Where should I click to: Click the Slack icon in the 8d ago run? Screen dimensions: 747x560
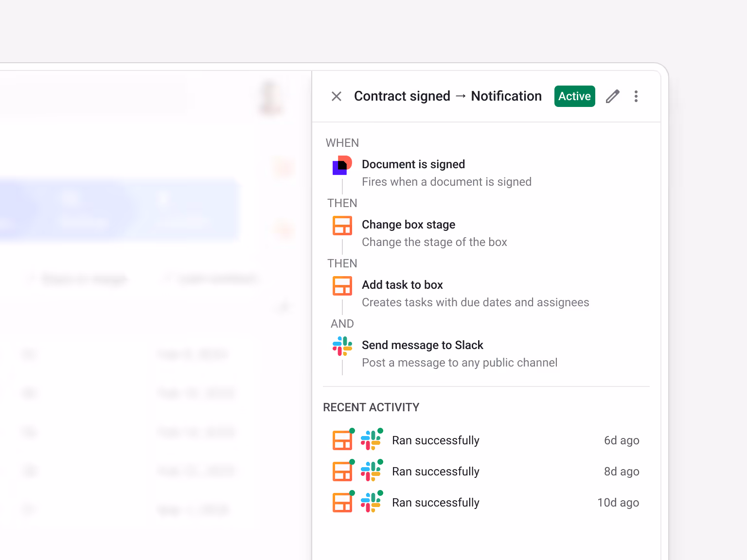pos(371,472)
